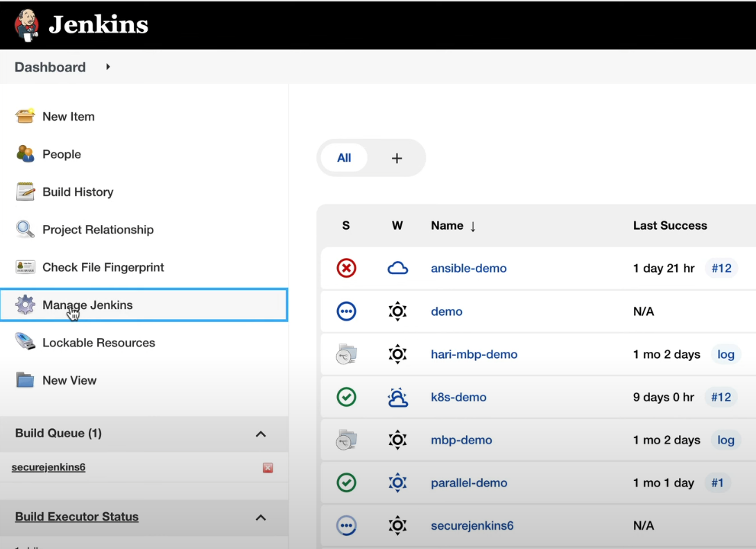This screenshot has height=549, width=756.
Task: Open the mbp-demo job link
Action: [461, 440]
